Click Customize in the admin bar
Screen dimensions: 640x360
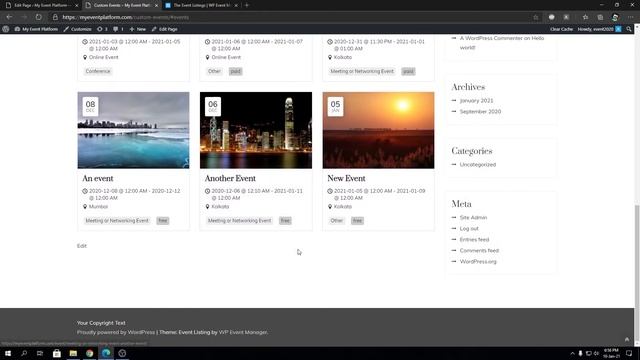(78, 29)
